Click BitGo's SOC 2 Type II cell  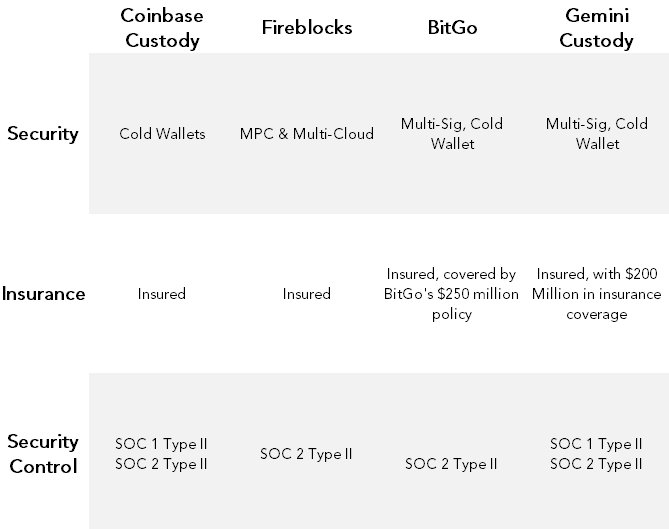pyautogui.click(x=452, y=464)
